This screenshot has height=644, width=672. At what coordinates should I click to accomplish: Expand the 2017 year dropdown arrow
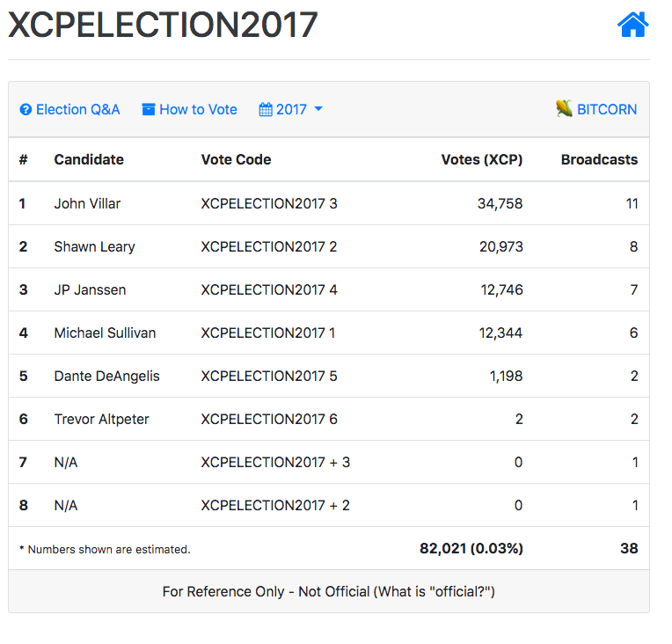click(318, 109)
